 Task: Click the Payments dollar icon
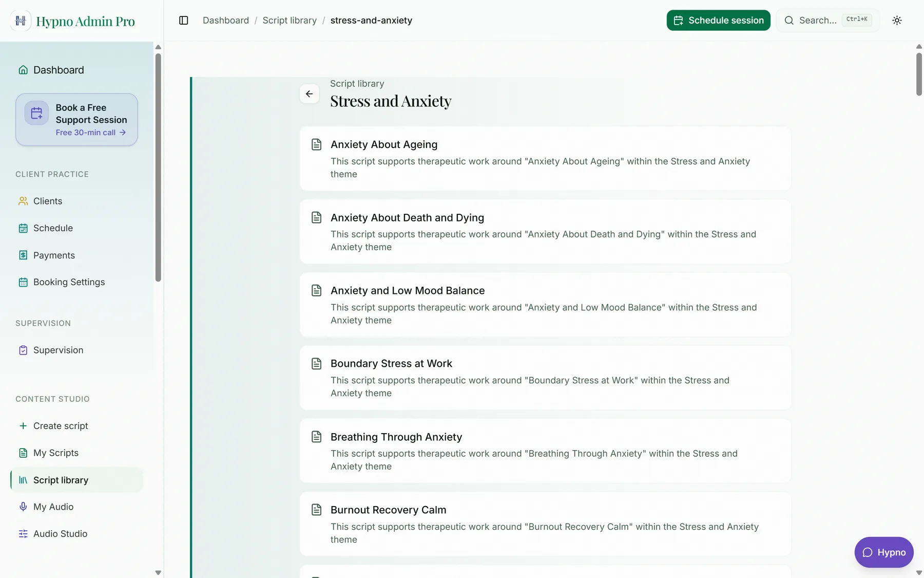pos(23,255)
